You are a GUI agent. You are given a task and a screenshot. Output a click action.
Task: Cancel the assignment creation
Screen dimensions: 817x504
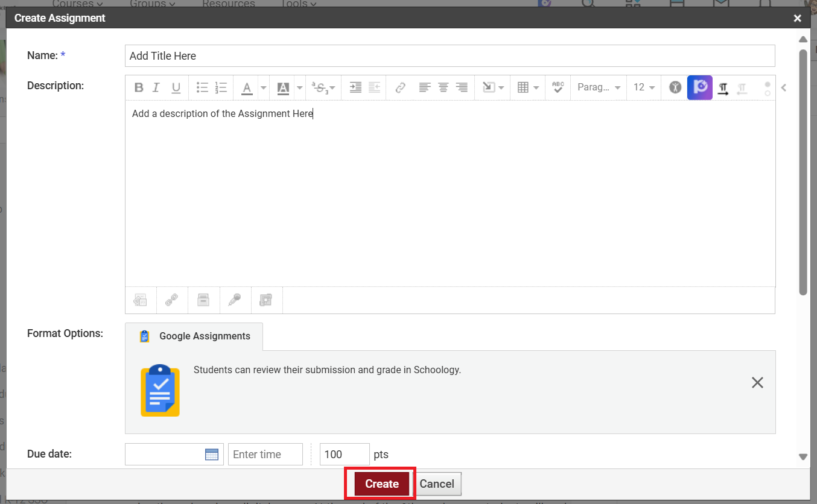click(x=437, y=484)
